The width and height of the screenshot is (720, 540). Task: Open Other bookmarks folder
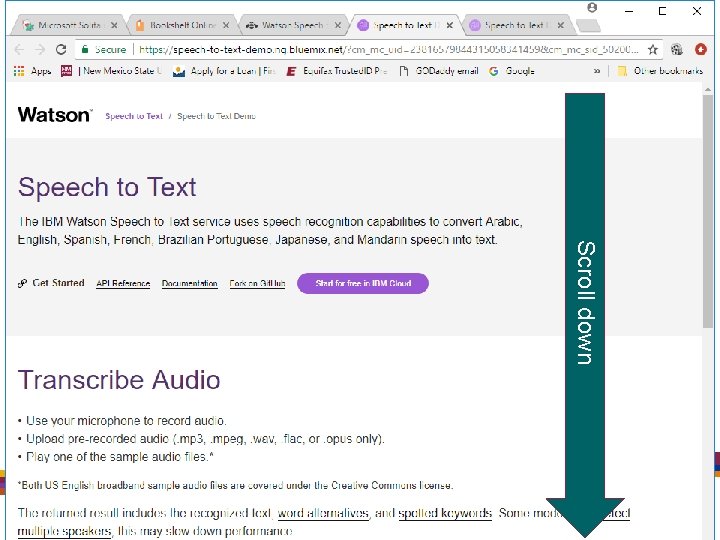(x=660, y=71)
